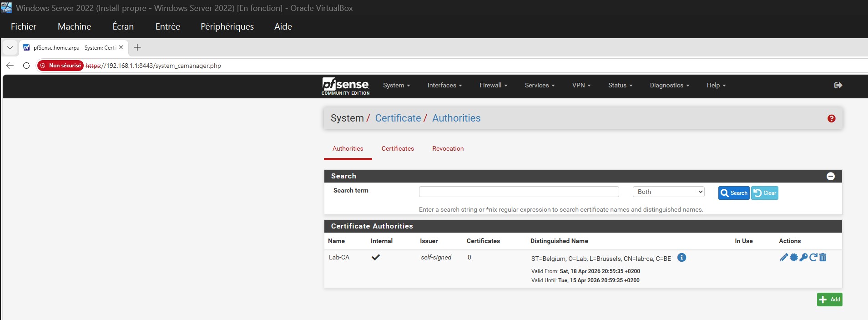Click into the Search term text field
The height and width of the screenshot is (320, 868).
coord(519,192)
